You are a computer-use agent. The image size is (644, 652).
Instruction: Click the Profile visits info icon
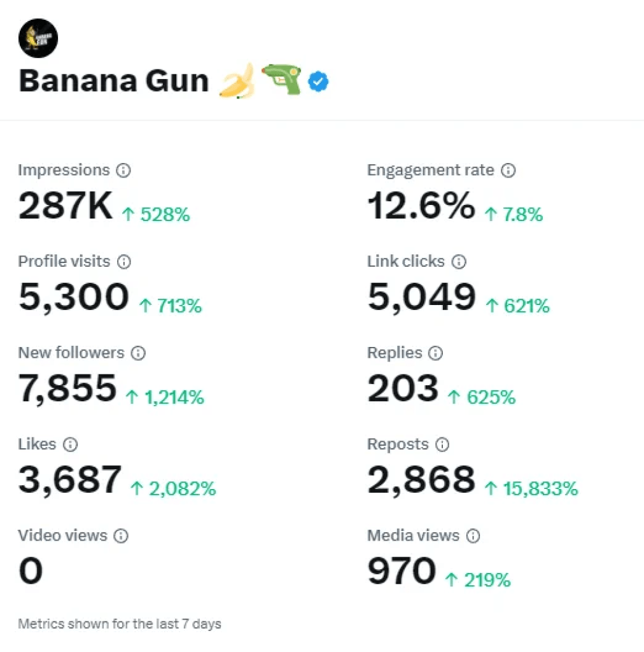[x=123, y=262]
